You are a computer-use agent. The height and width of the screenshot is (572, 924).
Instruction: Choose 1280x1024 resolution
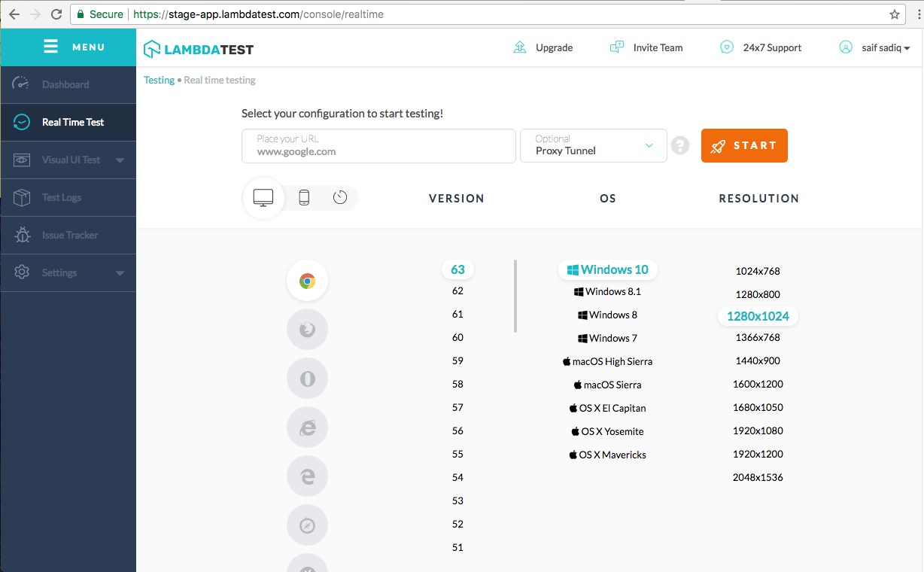tap(758, 316)
